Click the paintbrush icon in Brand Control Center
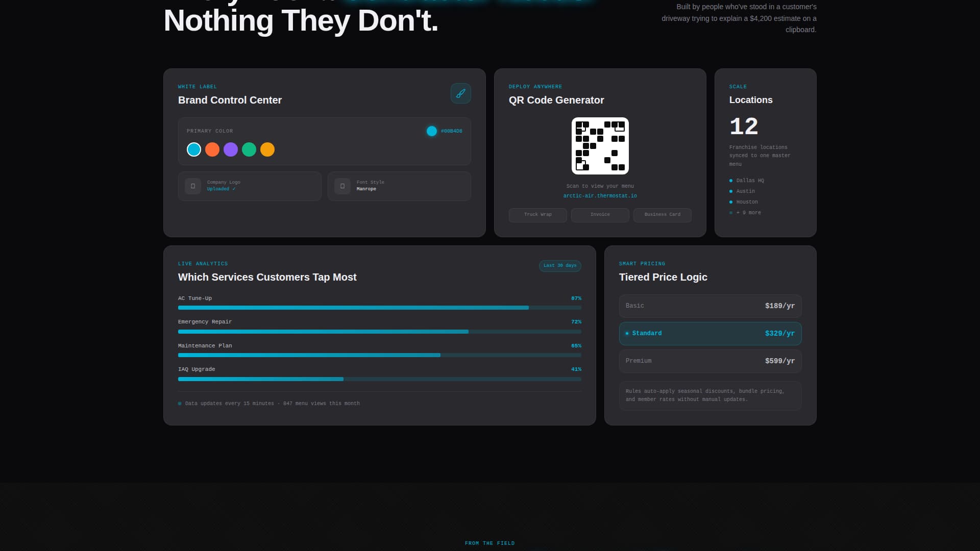 click(460, 93)
